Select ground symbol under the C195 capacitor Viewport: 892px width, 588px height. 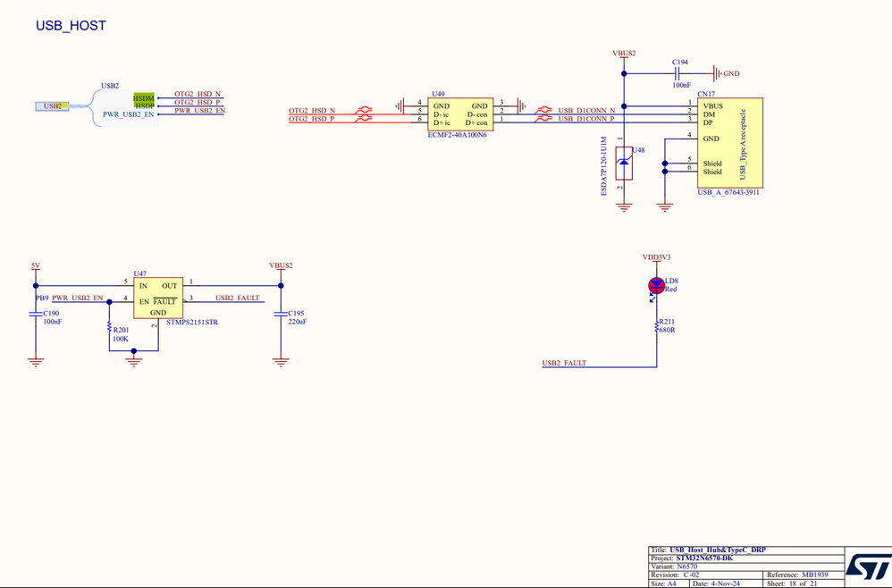point(281,362)
